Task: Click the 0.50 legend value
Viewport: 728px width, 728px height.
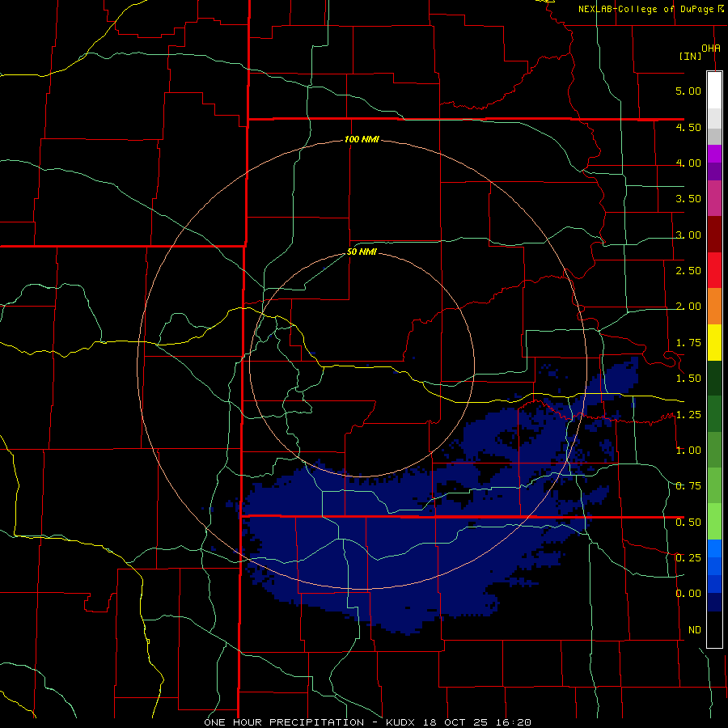Action: [x=688, y=523]
